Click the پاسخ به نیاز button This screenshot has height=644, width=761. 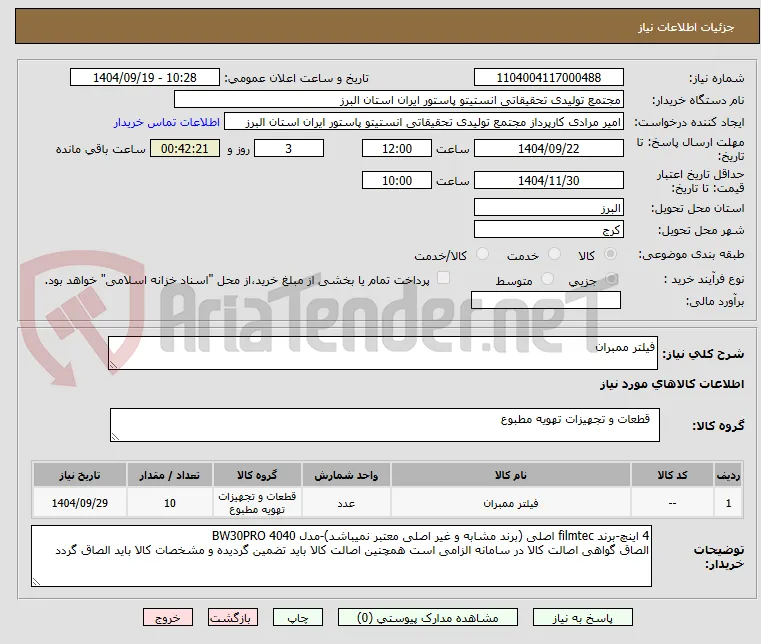pos(582,617)
